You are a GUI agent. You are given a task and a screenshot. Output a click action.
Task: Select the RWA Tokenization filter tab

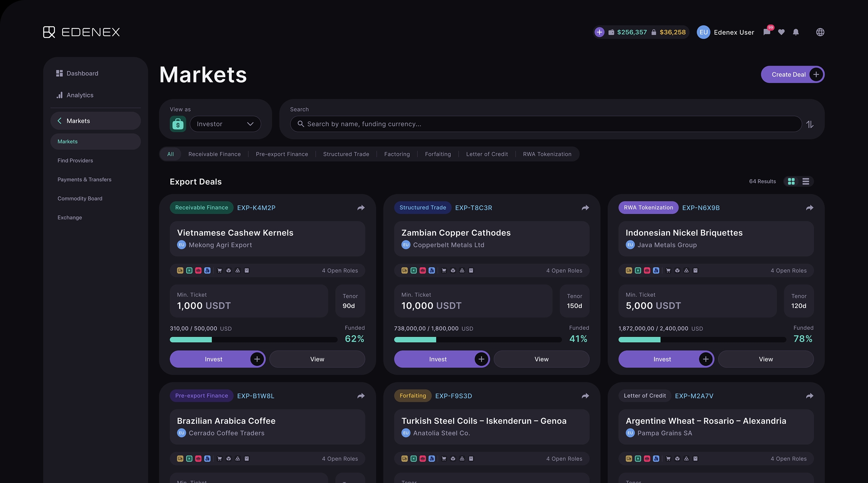(x=547, y=154)
